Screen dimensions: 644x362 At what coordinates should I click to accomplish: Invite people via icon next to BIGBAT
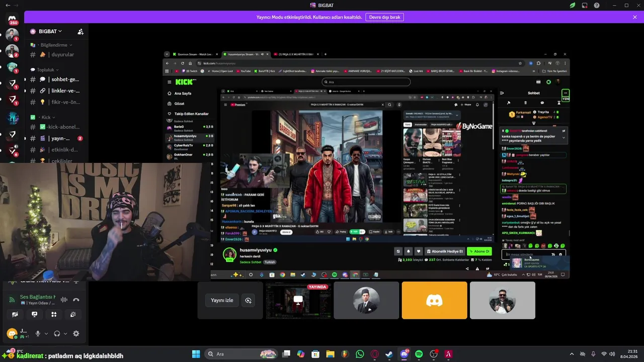tap(80, 31)
